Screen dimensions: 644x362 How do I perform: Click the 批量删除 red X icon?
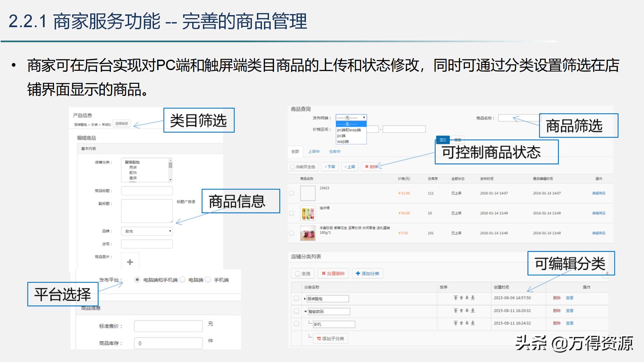point(323,273)
